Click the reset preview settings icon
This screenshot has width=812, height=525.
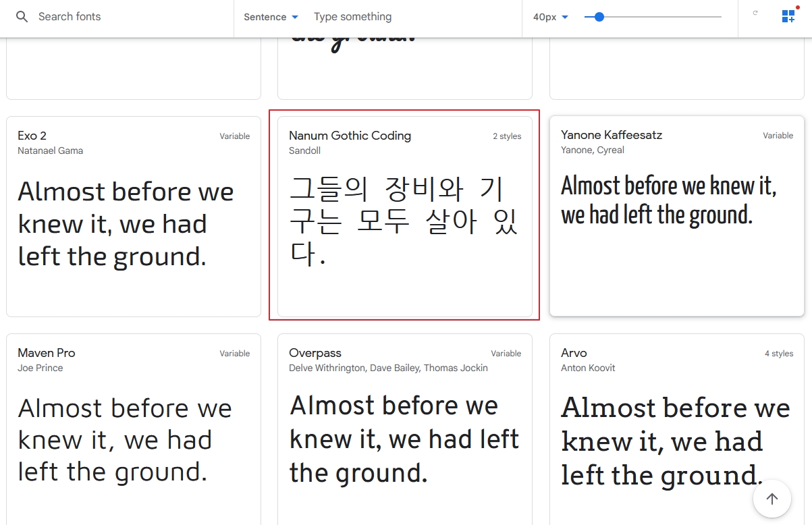[755, 13]
